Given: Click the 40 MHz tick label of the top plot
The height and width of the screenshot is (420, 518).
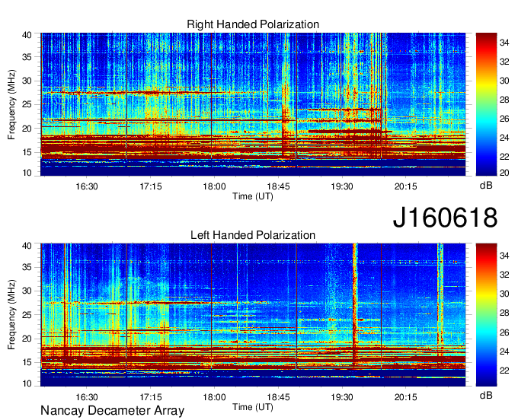Looking at the screenshot, I should click(27, 35).
